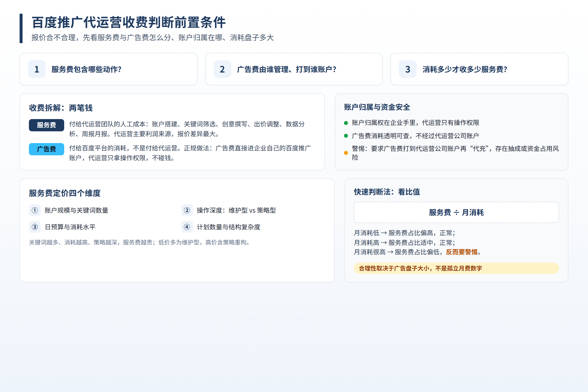588x392 pixels.
Task: Click the number 2 badge beside 广告费由谁管理
Action: tap(222, 69)
